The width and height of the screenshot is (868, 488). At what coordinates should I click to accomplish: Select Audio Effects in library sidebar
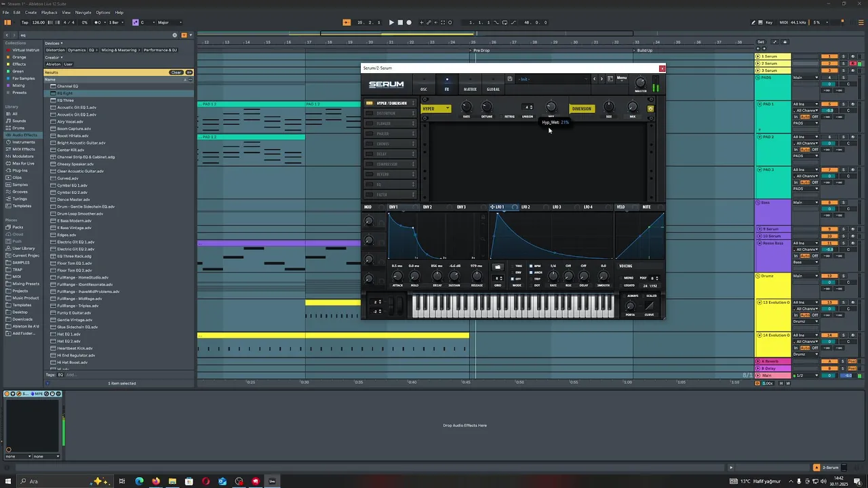point(24,135)
